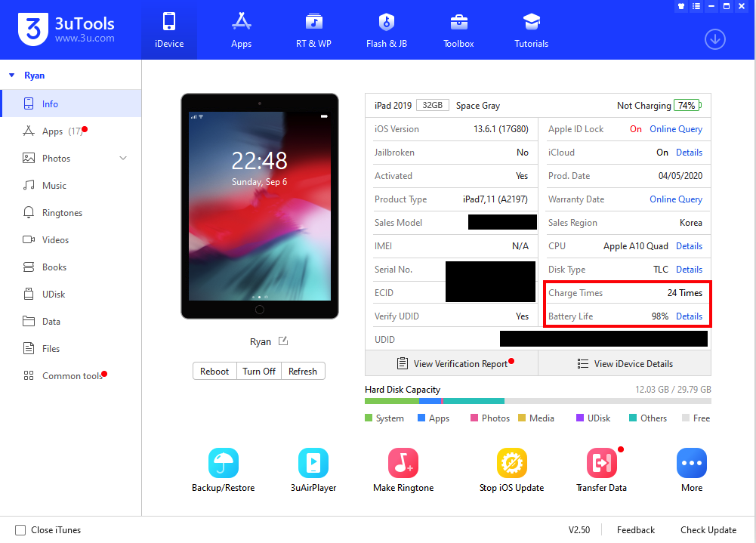This screenshot has height=543, width=756.
Task: Click the Turn Off button
Action: click(x=259, y=372)
